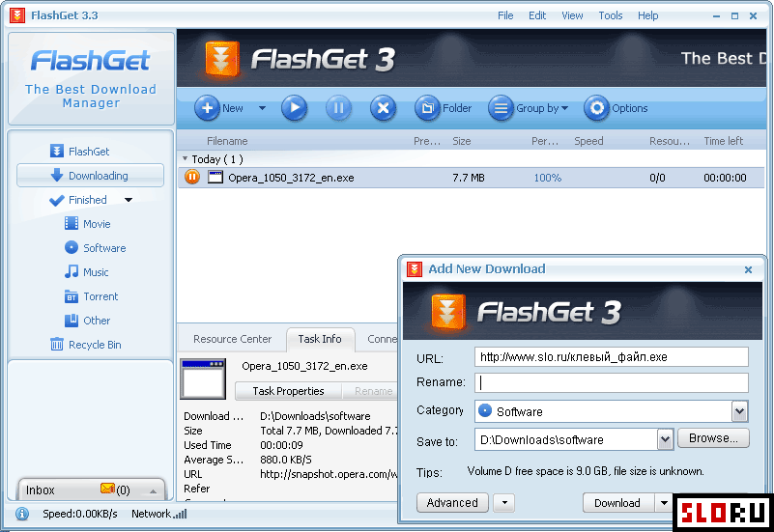Open the Movie category
The image size is (774, 532).
click(x=87, y=224)
